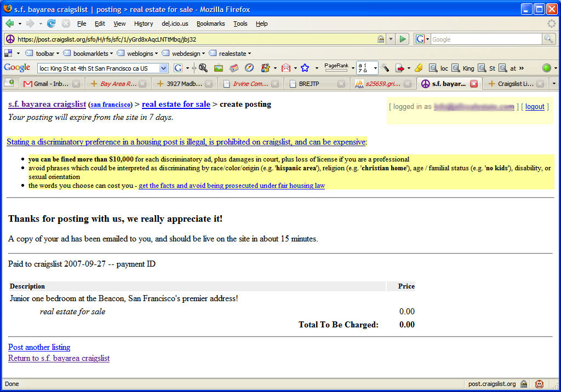Click the 'Post another listing' link
561x392 pixels.
click(39, 347)
